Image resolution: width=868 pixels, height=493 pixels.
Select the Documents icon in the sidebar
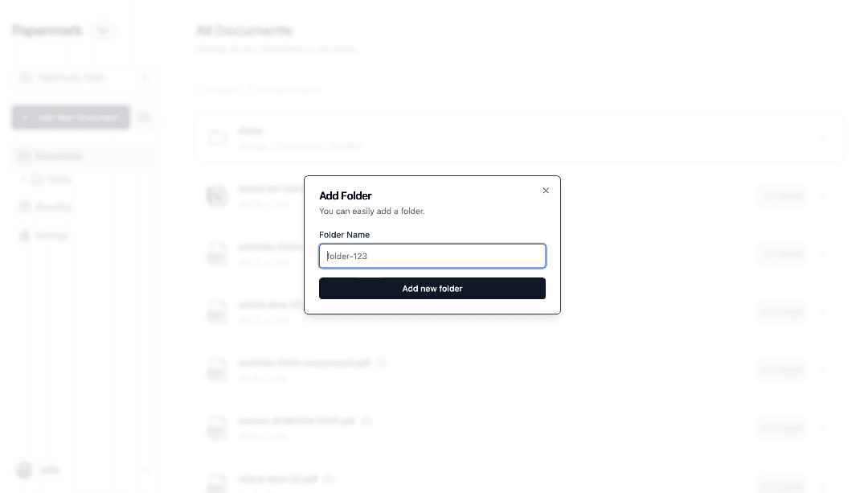pyautogui.click(x=25, y=155)
